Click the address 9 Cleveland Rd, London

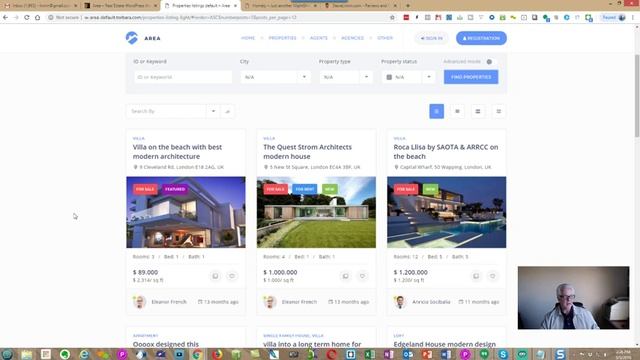pyautogui.click(x=182, y=167)
